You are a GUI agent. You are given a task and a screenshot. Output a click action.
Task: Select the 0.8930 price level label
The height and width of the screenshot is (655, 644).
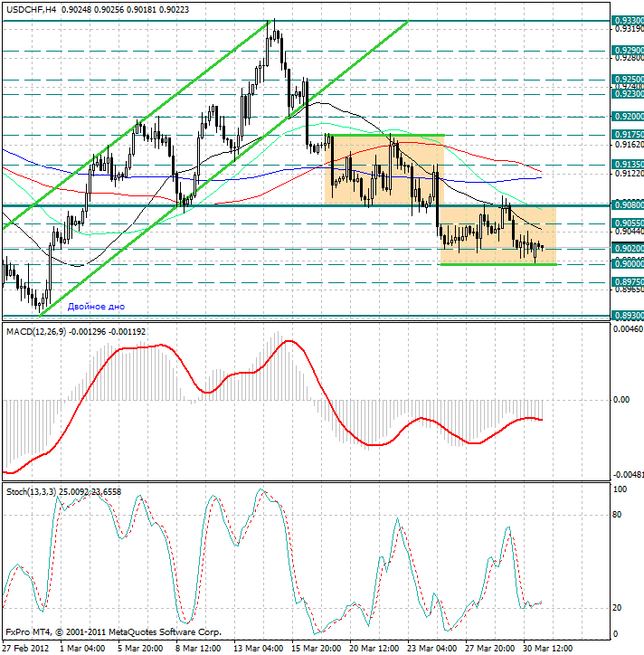point(628,316)
